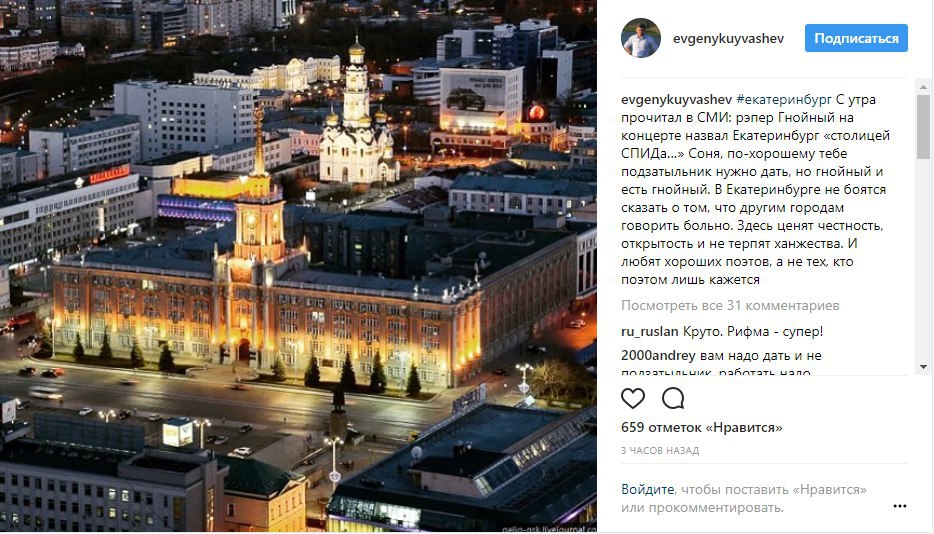The image size is (934, 534).
Task: Show the list of 659 отметок «Нравится»
Action: coord(702,428)
